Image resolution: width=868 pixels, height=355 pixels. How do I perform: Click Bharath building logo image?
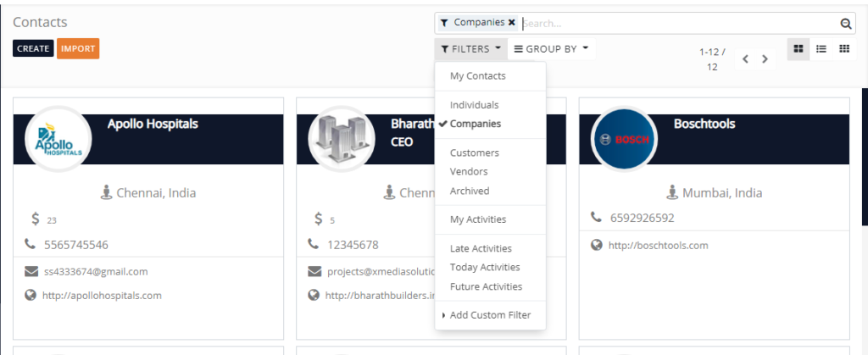coord(342,139)
